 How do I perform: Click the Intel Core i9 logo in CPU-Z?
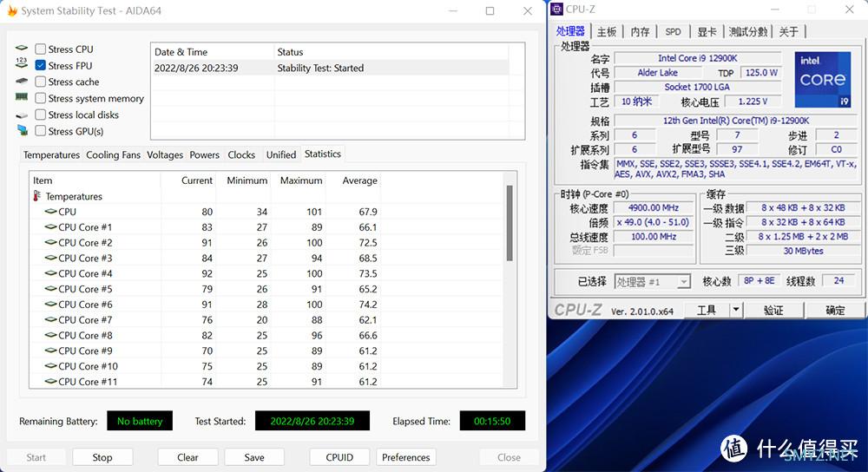823,80
